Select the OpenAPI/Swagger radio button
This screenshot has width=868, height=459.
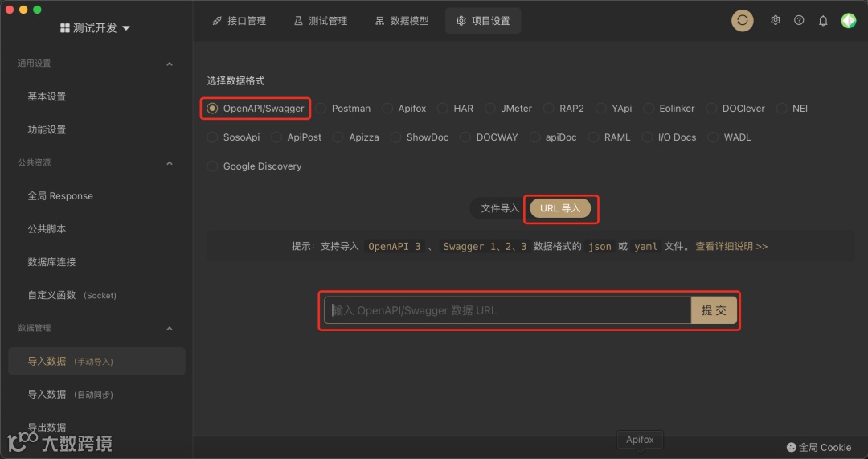(212, 109)
